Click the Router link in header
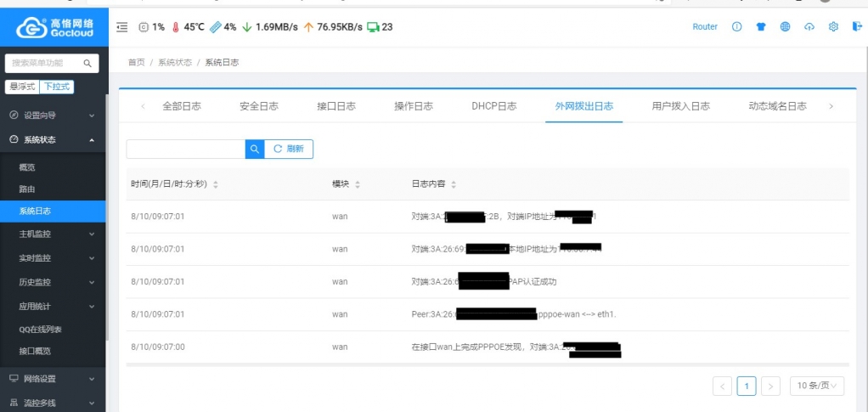The height and width of the screenshot is (412, 868). click(705, 26)
